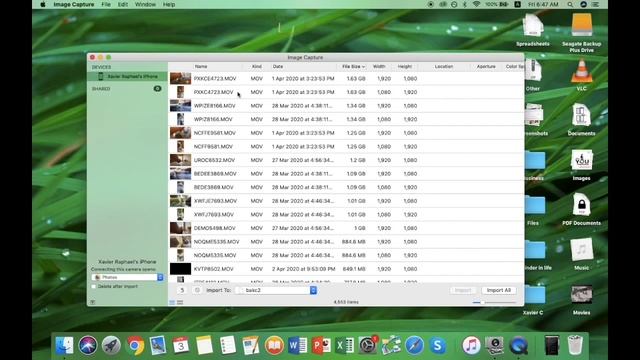The height and width of the screenshot is (360, 640).
Task: Open Maps app in the dock
Action: click(391, 346)
